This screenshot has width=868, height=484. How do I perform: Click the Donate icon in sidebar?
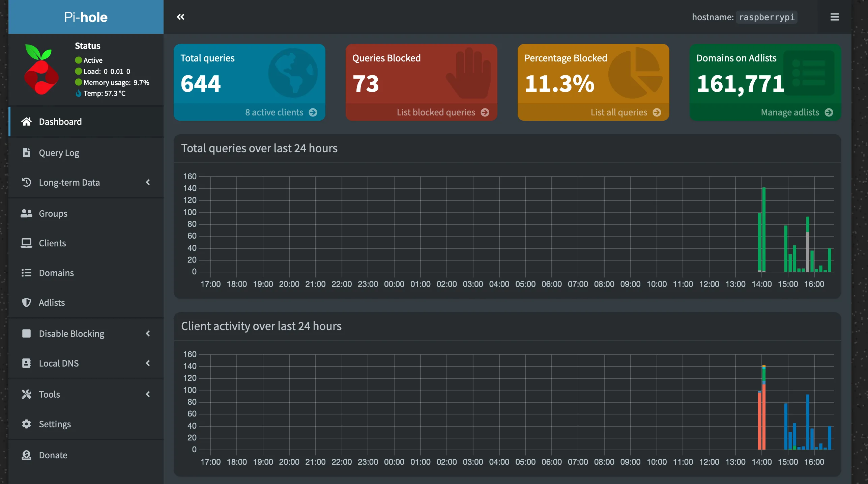(26, 455)
